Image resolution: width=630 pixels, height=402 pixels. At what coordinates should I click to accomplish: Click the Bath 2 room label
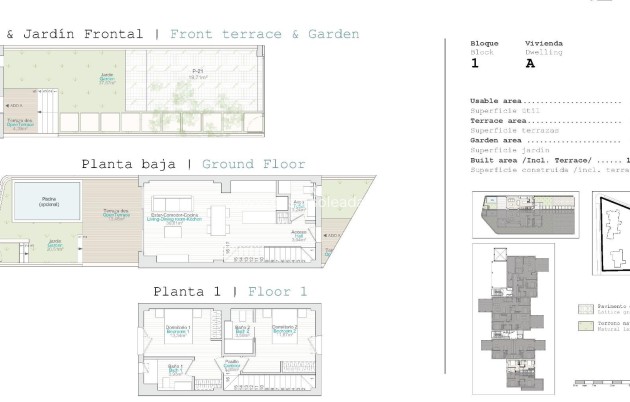(x=242, y=332)
